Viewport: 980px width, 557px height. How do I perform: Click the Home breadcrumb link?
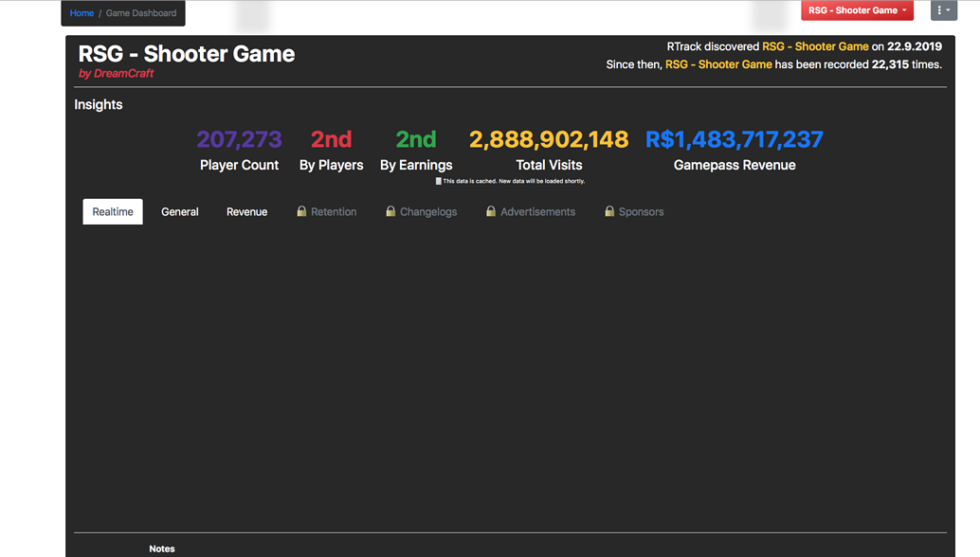coord(82,12)
